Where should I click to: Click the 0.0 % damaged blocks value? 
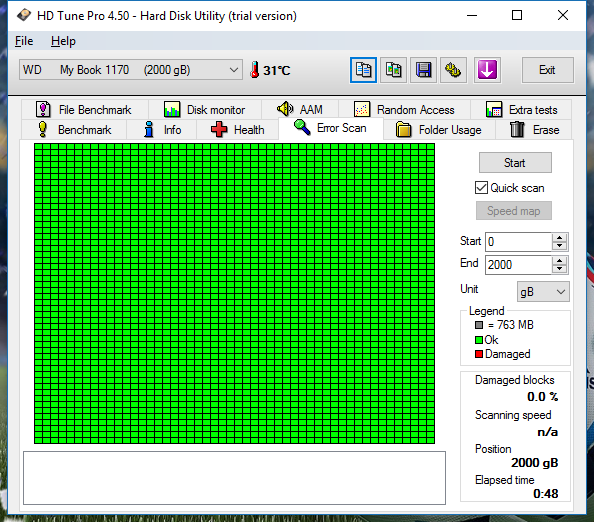(x=542, y=397)
